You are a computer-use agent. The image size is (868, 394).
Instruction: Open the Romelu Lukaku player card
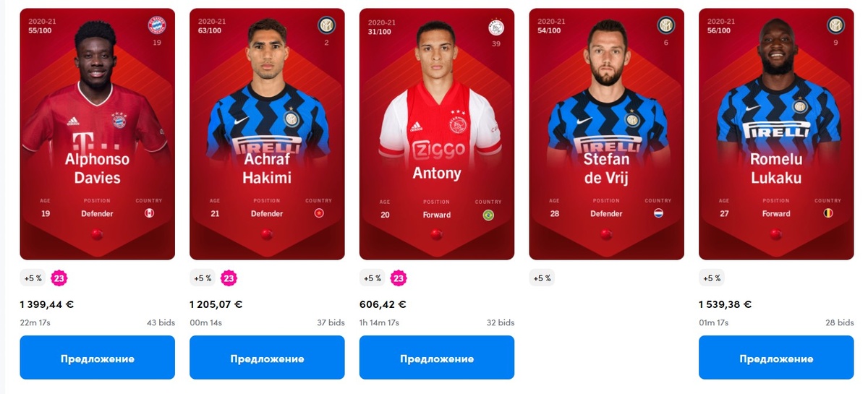776,134
